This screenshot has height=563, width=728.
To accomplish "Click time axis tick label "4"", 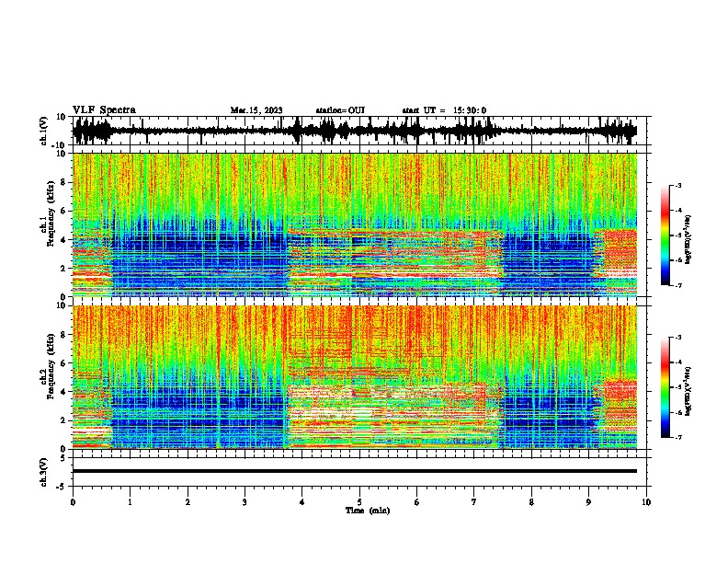I will (x=302, y=502).
